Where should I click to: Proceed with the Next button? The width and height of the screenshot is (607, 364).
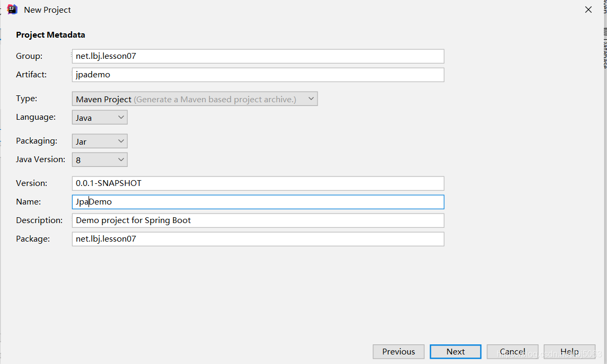pos(455,352)
